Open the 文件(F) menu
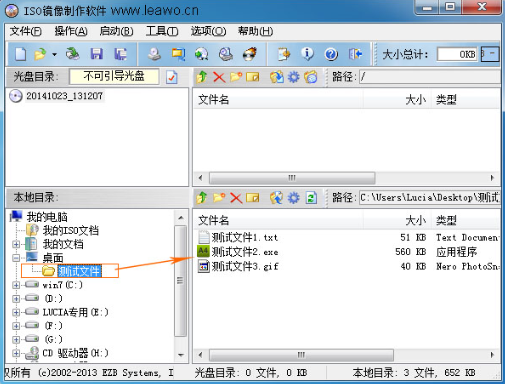505x384 pixels. pos(25,31)
